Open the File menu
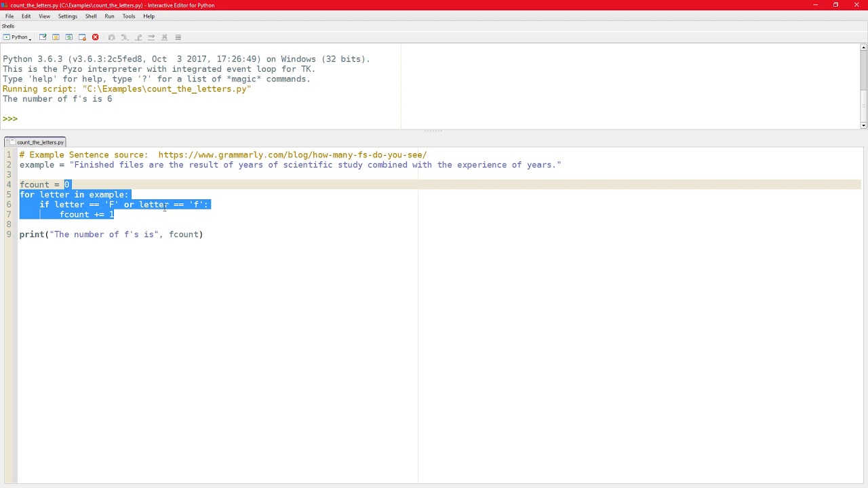This screenshot has width=868, height=488. click(9, 16)
